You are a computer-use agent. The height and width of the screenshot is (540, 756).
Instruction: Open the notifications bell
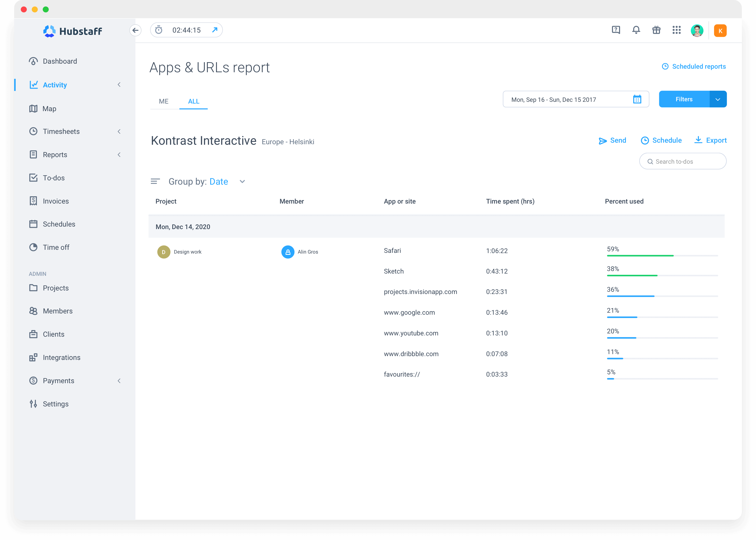coord(636,30)
